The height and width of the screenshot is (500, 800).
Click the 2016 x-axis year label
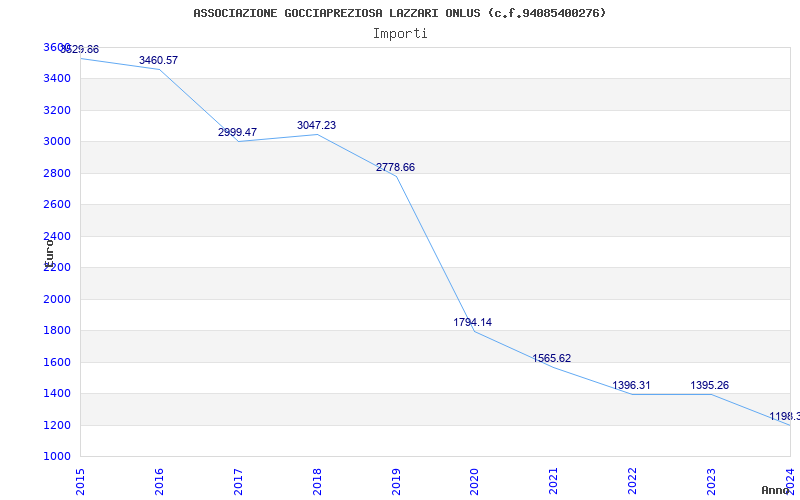click(x=159, y=482)
